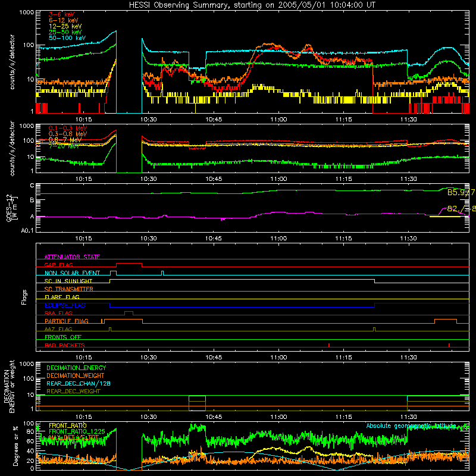Select the 50-100 keV legend label
This screenshot has height=476, width=476.
[x=67, y=38]
